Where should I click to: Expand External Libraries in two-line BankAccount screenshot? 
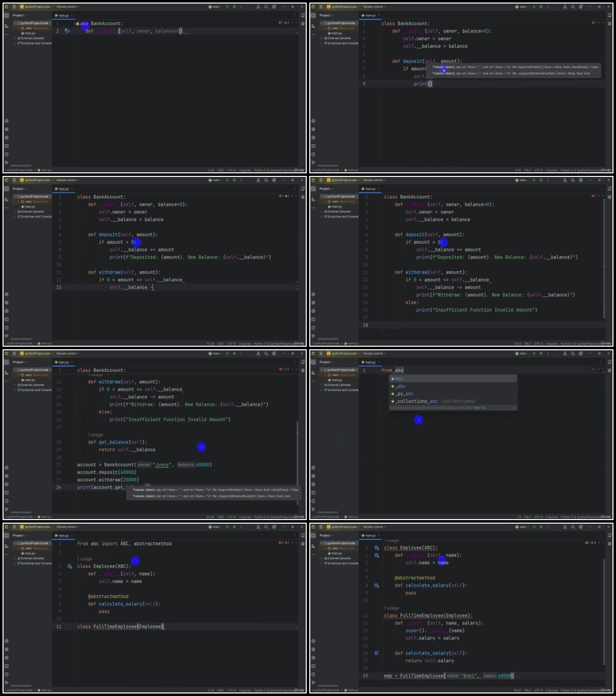(14, 38)
